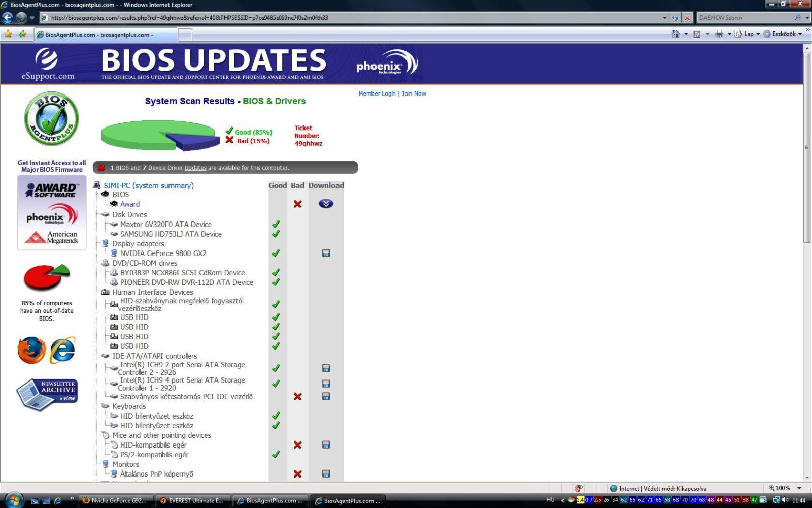Open the search provider dropdown arrow
The image size is (812, 508).
[x=807, y=18]
